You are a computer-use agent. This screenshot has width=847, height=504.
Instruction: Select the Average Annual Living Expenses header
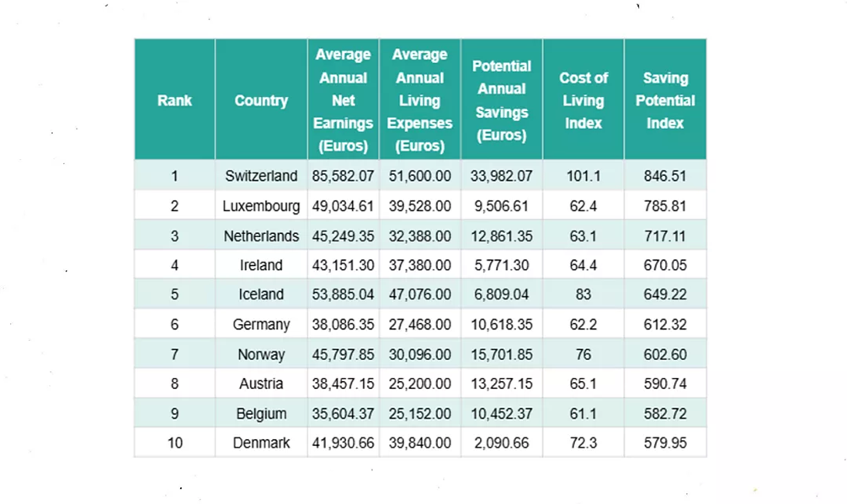point(419,100)
